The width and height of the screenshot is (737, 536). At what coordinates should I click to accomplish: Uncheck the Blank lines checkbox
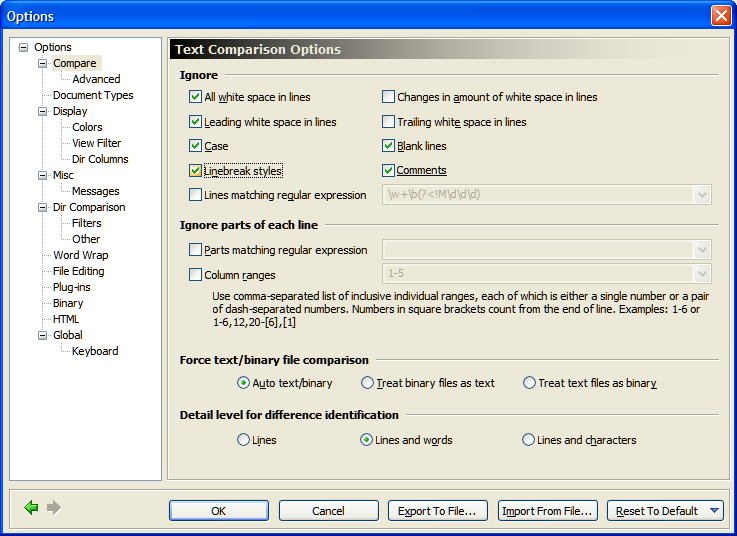pos(388,146)
